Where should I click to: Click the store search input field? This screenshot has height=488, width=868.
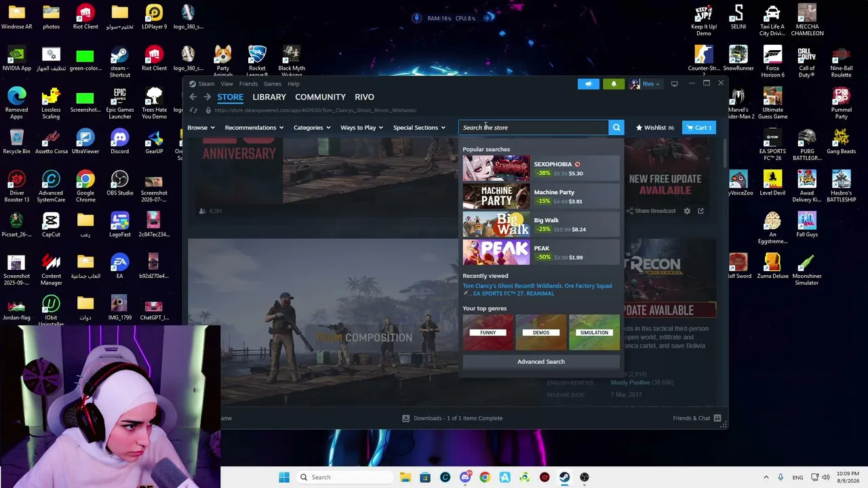tap(533, 127)
